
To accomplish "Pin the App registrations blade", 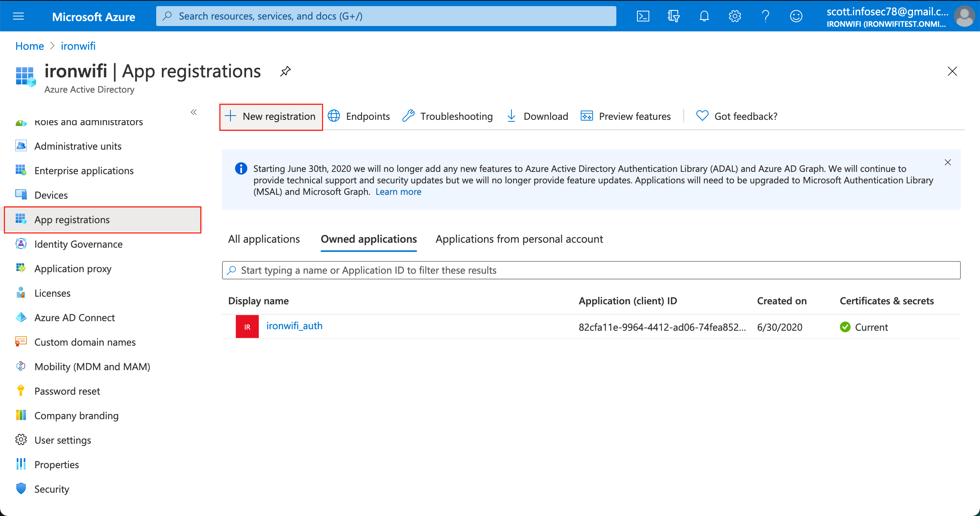I will point(285,71).
